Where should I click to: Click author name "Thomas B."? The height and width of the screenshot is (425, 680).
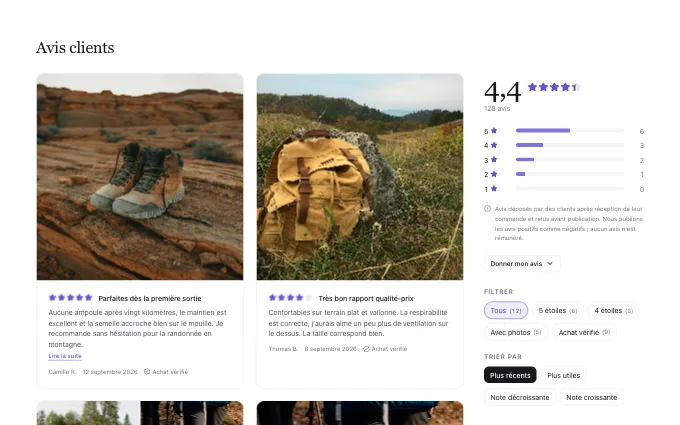(283, 349)
